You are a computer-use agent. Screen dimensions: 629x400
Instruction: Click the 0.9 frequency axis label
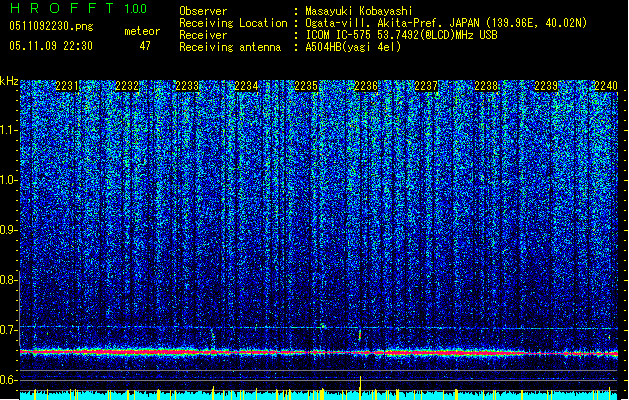pyautogui.click(x=8, y=230)
